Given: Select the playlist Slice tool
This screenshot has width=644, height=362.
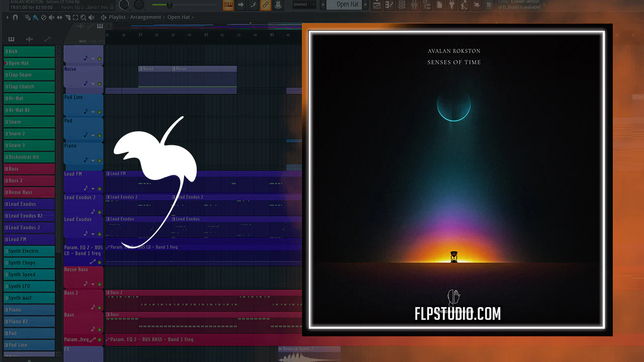Looking at the screenshot, I should (67, 17).
